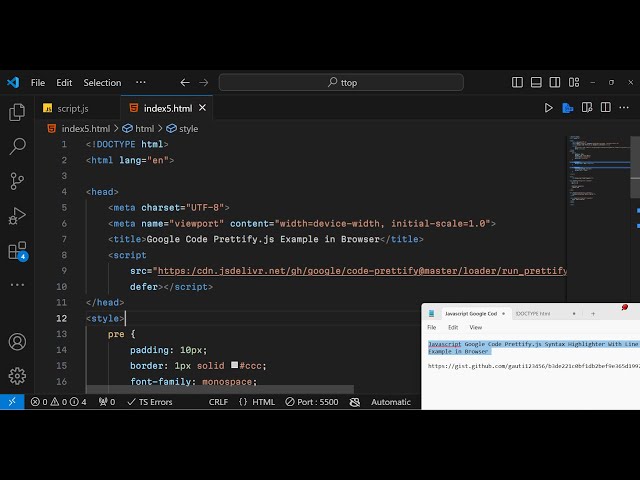Image resolution: width=640 pixels, height=480 pixels.
Task: Open the File menu in VS Code
Action: click(x=38, y=83)
